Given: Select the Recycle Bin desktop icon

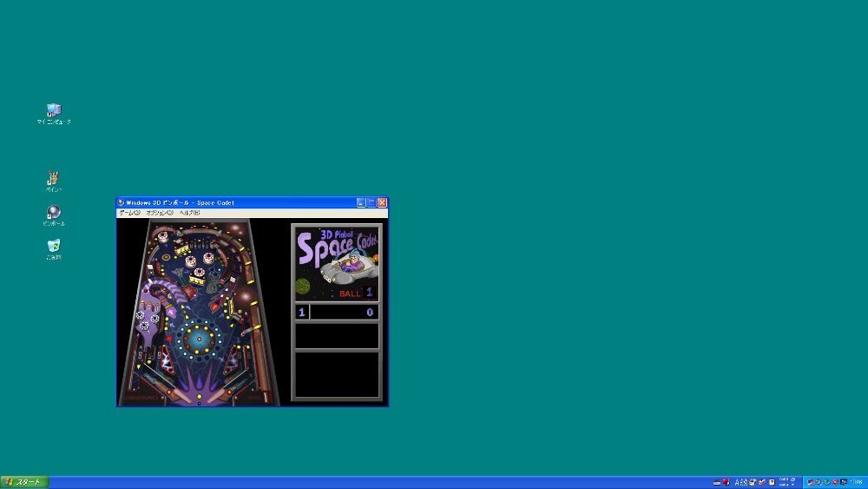Looking at the screenshot, I should pos(54,249).
